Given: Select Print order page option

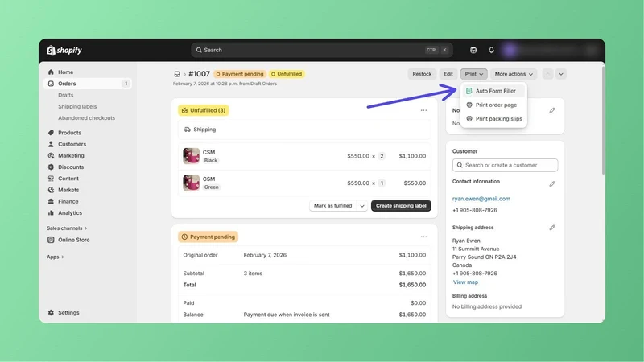Looking at the screenshot, I should tap(494, 105).
